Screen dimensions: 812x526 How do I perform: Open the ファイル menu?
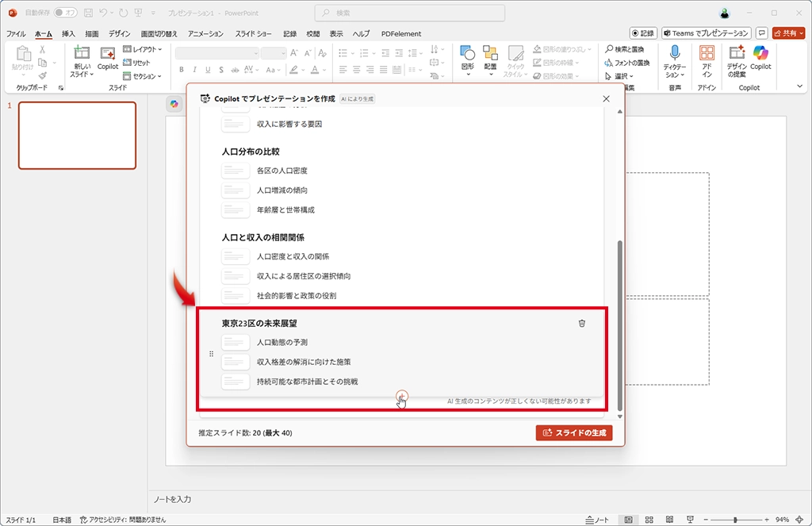(x=16, y=33)
